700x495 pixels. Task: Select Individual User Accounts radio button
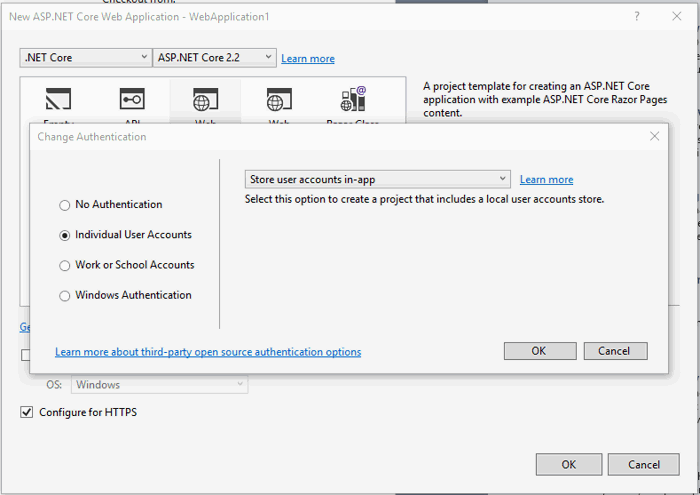coord(65,235)
